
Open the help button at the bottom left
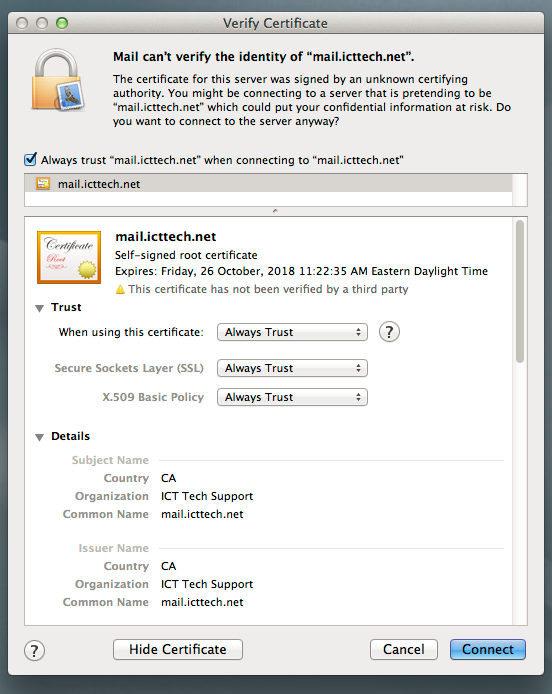click(35, 650)
